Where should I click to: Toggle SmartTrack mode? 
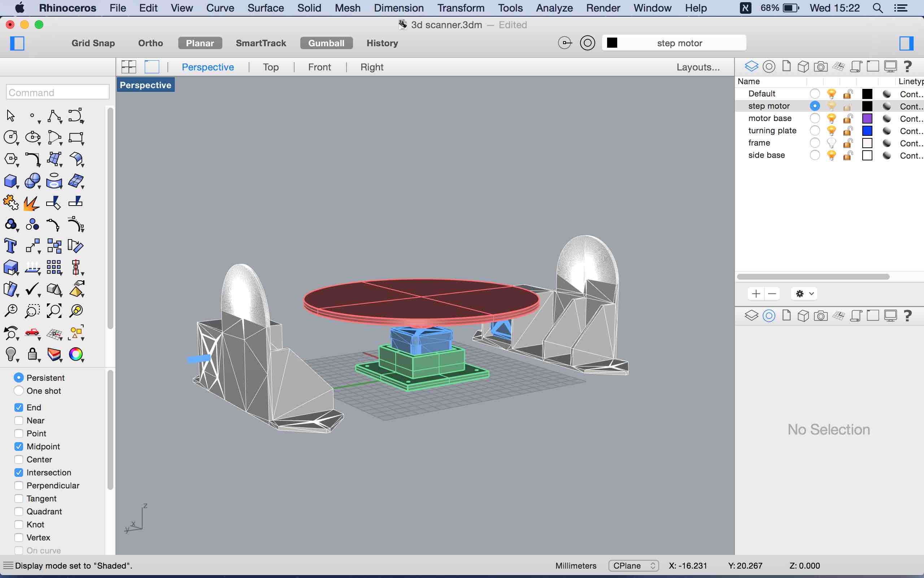click(x=261, y=43)
